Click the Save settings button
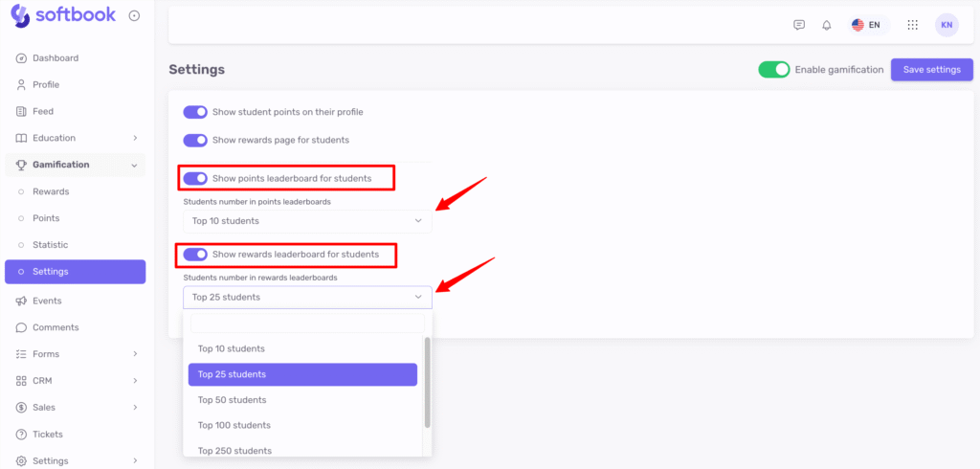 (x=931, y=70)
